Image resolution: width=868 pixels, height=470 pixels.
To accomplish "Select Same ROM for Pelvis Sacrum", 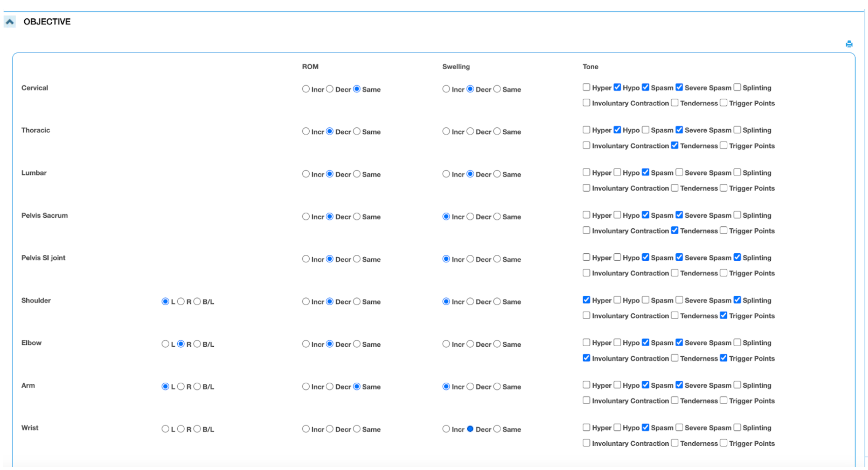I will tap(357, 217).
